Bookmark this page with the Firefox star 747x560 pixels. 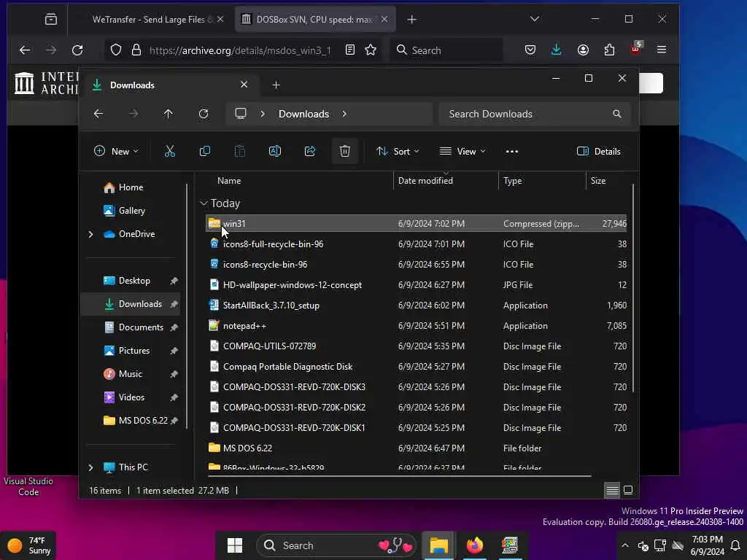(x=371, y=50)
